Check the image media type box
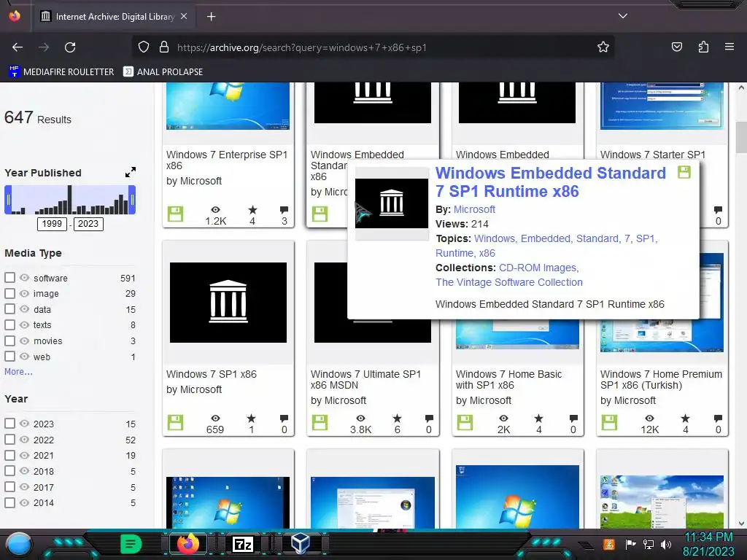This screenshot has height=560, width=747. pyautogui.click(x=9, y=293)
